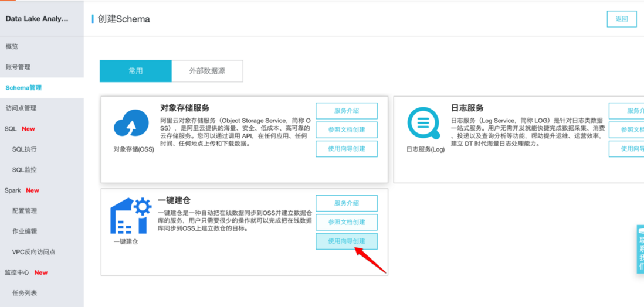This screenshot has width=644, height=307.
Task: Click 参照文档创建 for 一键建仓
Action: [346, 222]
